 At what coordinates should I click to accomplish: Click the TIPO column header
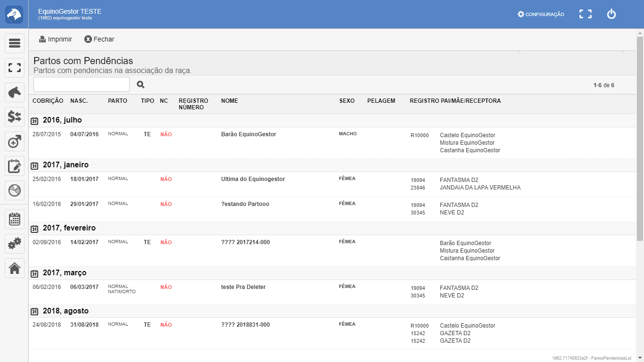[148, 101]
